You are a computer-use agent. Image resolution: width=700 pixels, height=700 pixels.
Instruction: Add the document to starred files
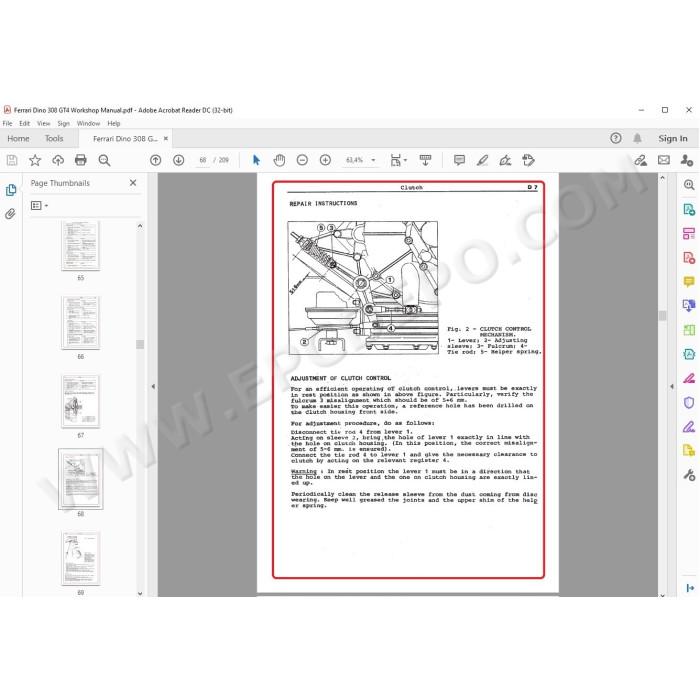[35, 160]
